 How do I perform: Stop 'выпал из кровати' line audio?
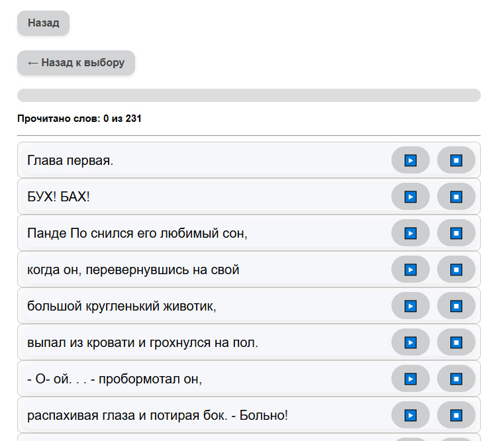pos(456,342)
